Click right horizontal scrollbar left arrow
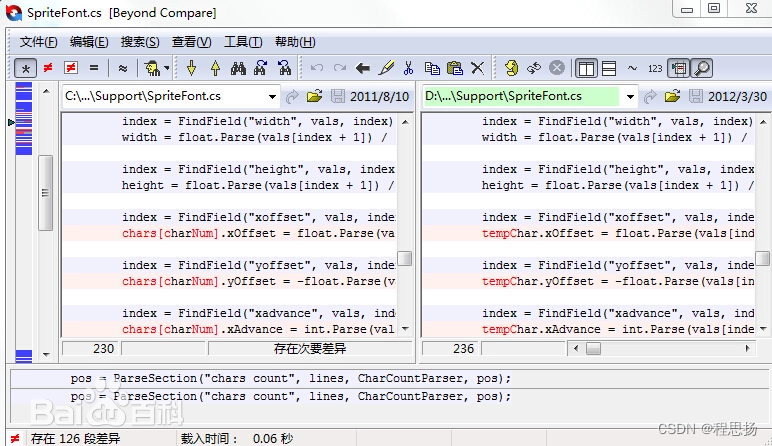The image size is (772, 446). [576, 349]
